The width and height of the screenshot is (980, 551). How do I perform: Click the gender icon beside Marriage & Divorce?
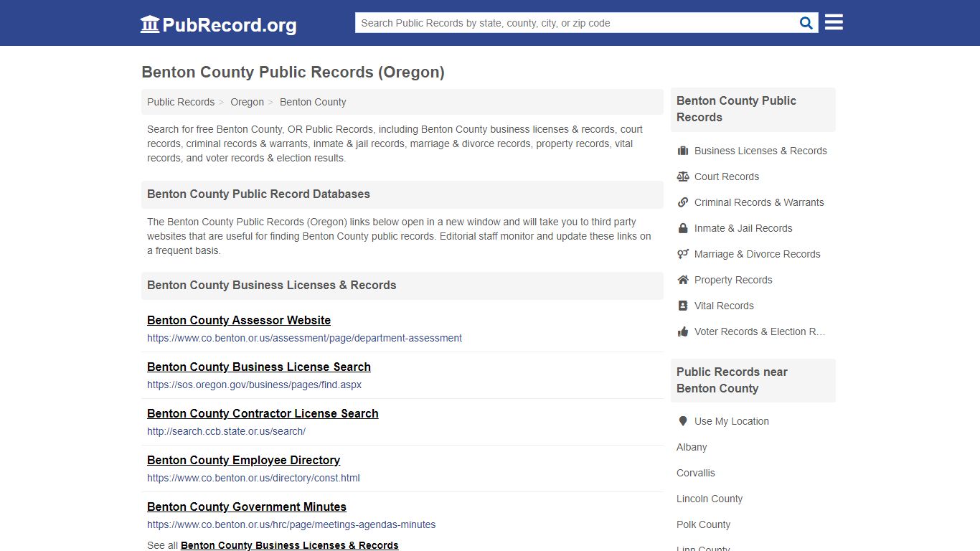coord(683,254)
